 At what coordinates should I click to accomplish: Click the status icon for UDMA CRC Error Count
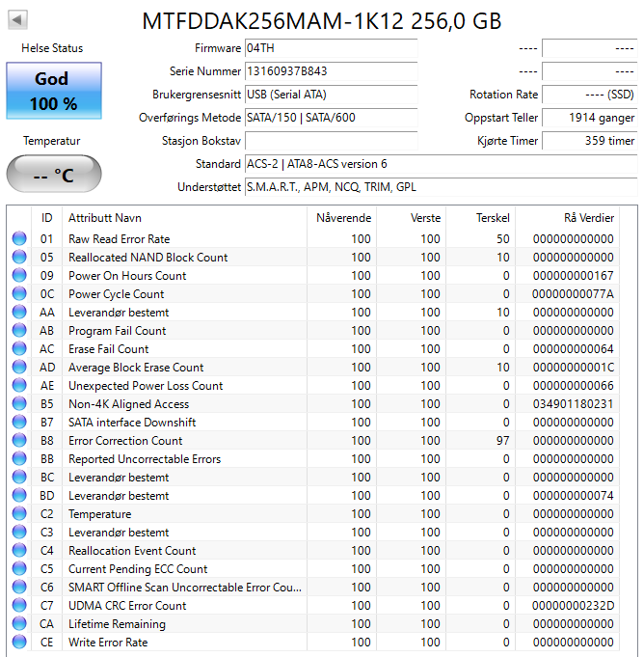click(19, 606)
